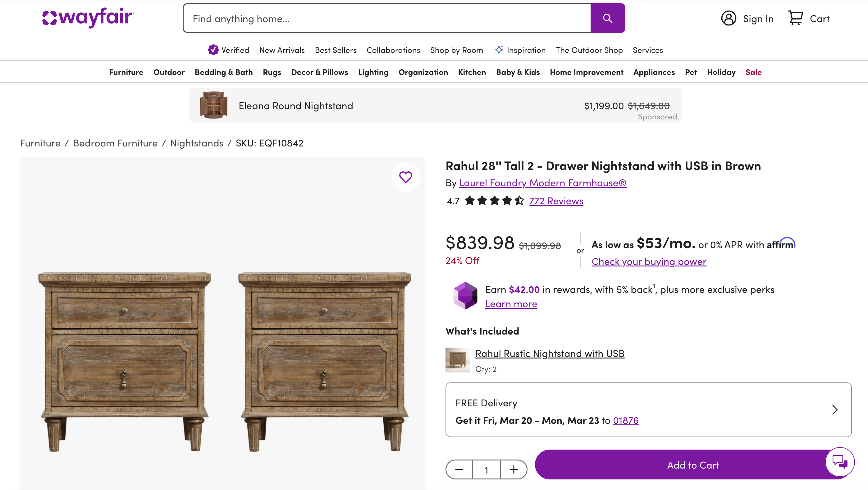Click Rahul Rustic Nightstand thumbnail image
This screenshot has width=868, height=490.
click(x=458, y=360)
